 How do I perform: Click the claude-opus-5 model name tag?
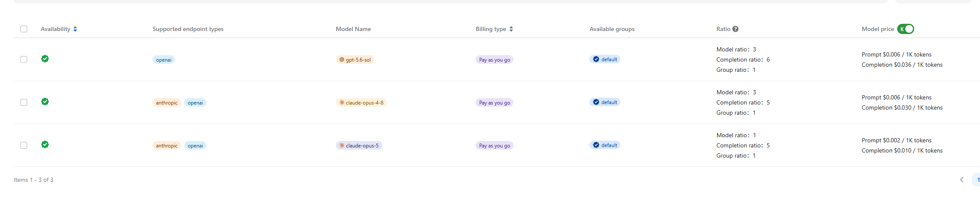(359, 146)
